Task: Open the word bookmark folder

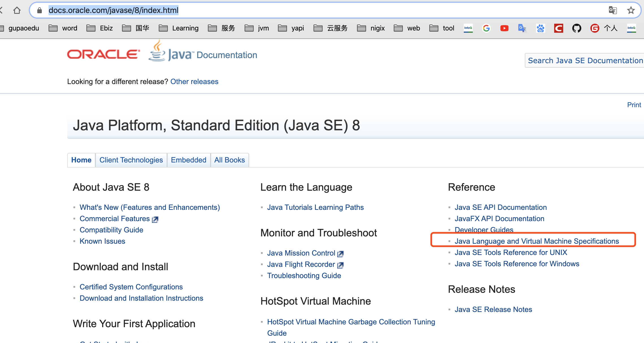Action: tap(63, 28)
